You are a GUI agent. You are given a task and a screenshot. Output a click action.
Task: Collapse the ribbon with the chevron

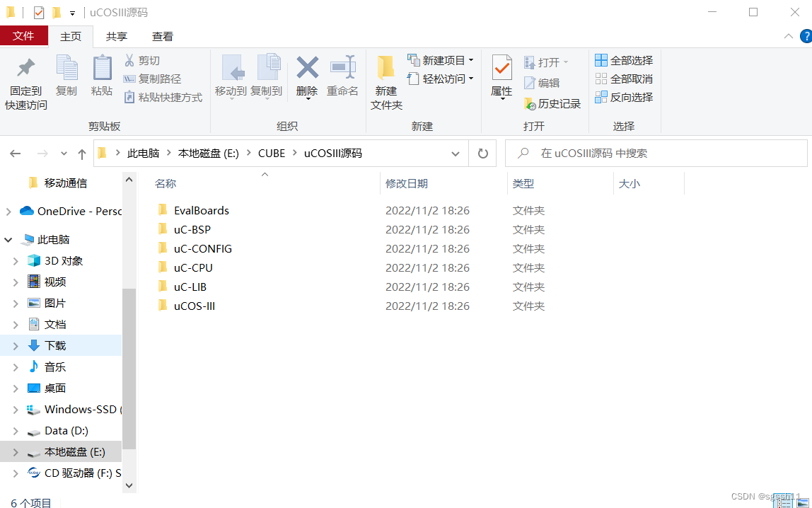pyautogui.click(x=788, y=36)
